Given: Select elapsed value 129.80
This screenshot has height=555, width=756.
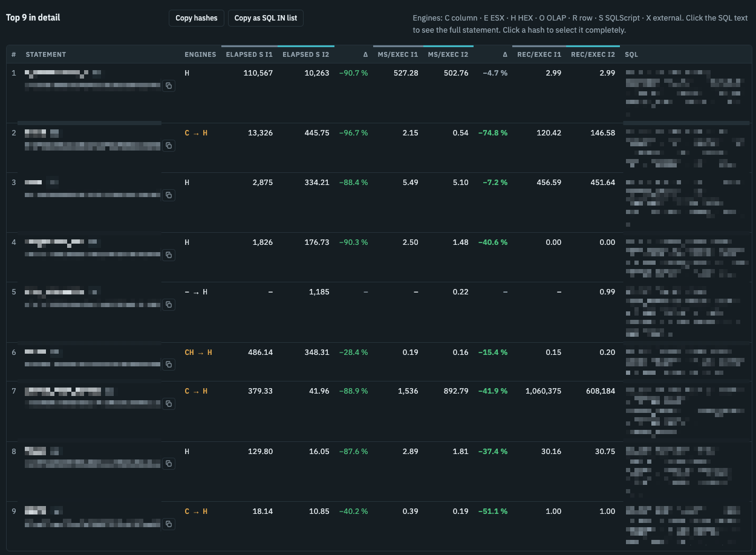Looking at the screenshot, I should point(260,452).
